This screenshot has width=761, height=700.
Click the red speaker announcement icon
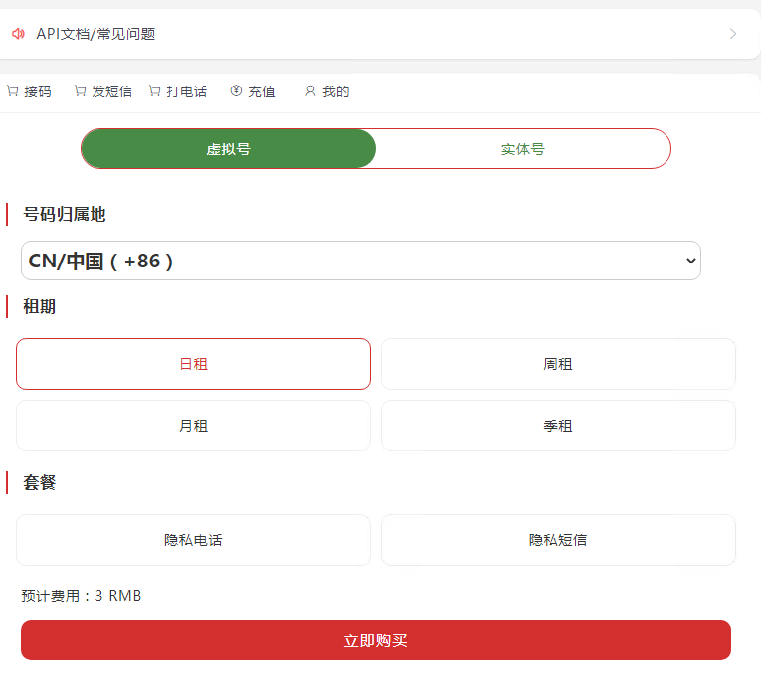[x=18, y=34]
